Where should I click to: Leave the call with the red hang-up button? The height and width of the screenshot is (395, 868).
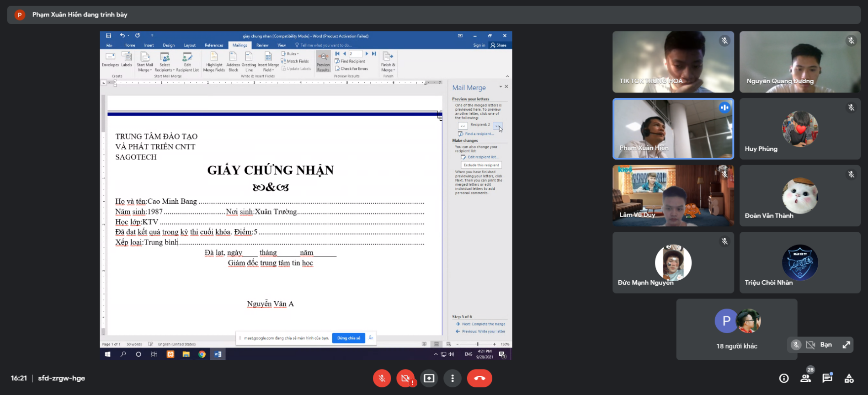coord(479,378)
